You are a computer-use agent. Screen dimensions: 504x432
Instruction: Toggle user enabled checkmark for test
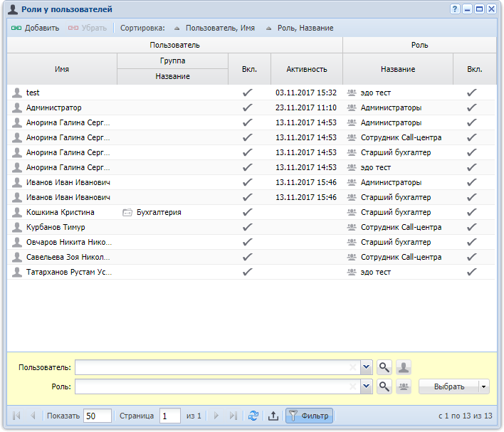point(248,93)
